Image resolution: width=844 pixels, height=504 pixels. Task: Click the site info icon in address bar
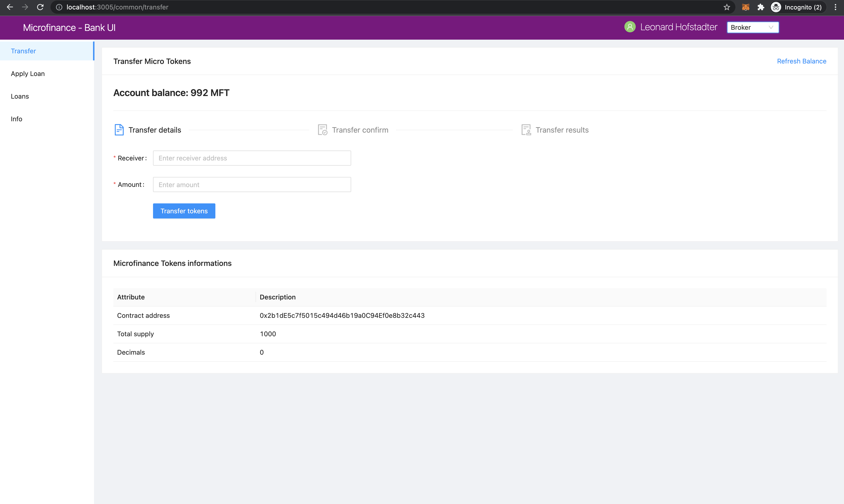(59, 7)
